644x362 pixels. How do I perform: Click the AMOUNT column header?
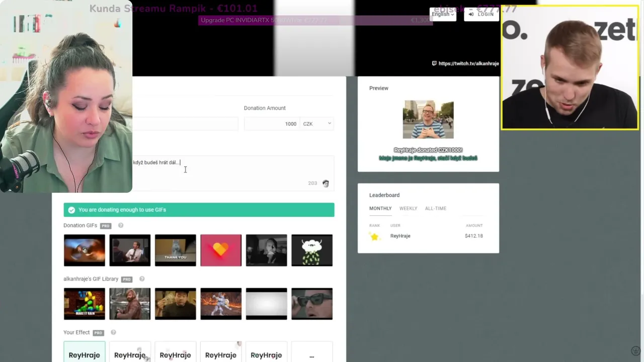coord(474,226)
